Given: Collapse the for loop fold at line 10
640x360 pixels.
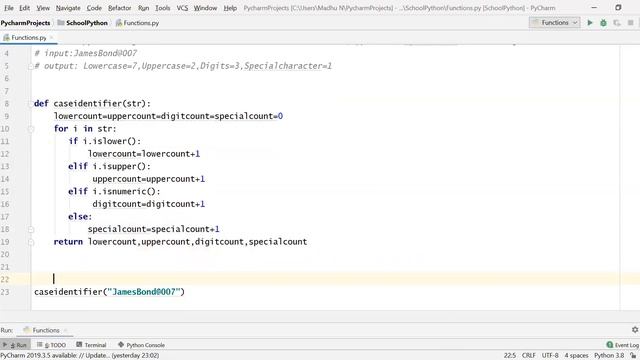Looking at the screenshot, I should (x=31, y=129).
